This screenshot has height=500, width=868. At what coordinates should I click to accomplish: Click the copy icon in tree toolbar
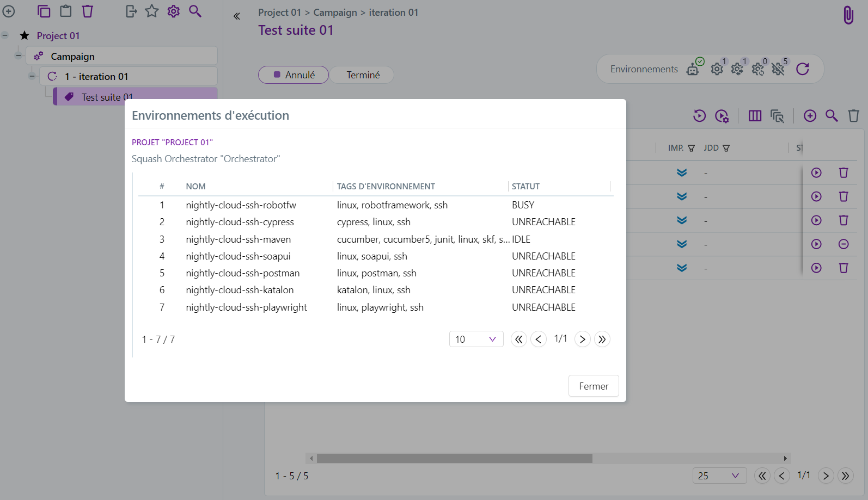point(44,11)
